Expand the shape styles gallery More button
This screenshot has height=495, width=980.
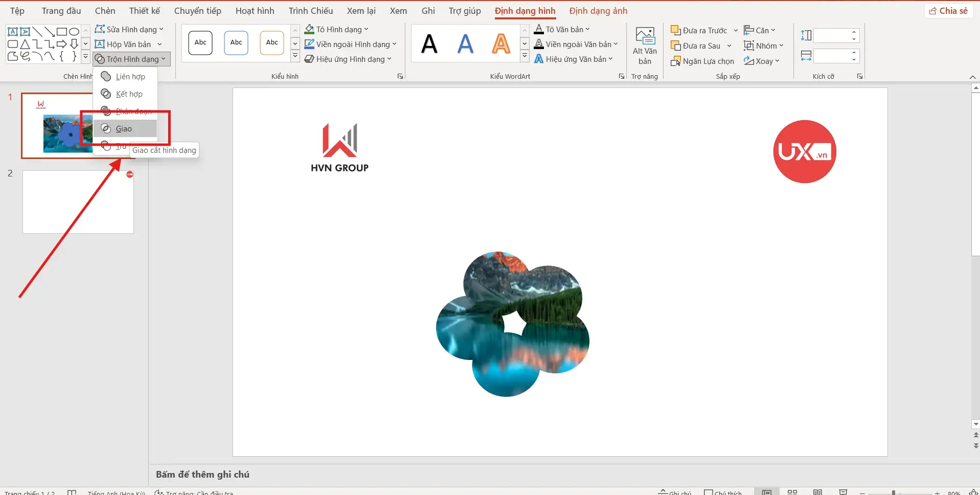click(295, 56)
